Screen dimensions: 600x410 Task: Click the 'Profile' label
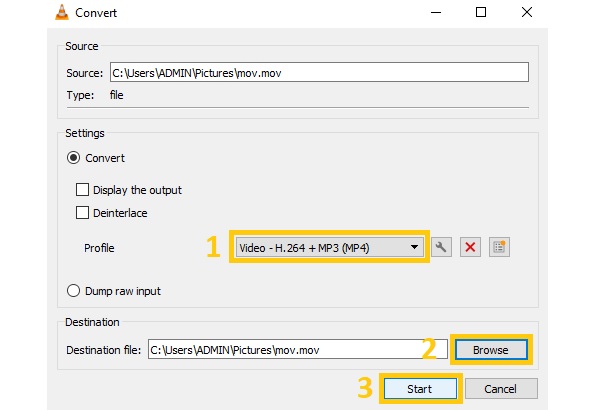point(99,248)
